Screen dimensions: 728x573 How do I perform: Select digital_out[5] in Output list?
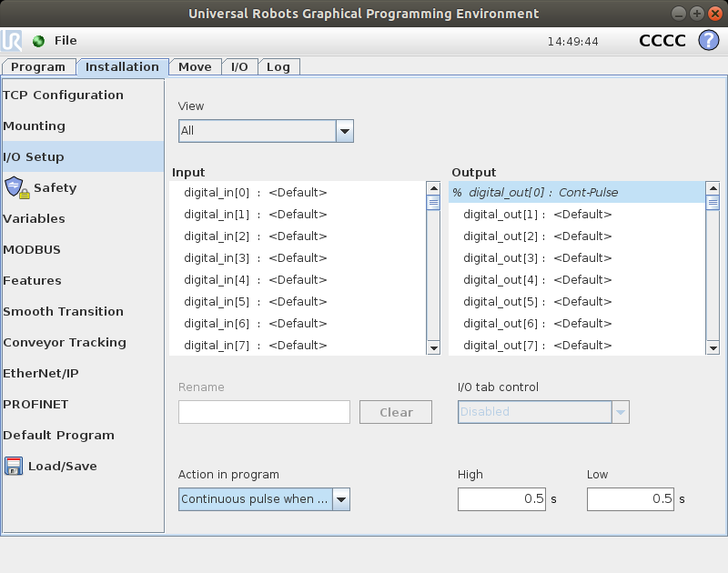tap(537, 302)
